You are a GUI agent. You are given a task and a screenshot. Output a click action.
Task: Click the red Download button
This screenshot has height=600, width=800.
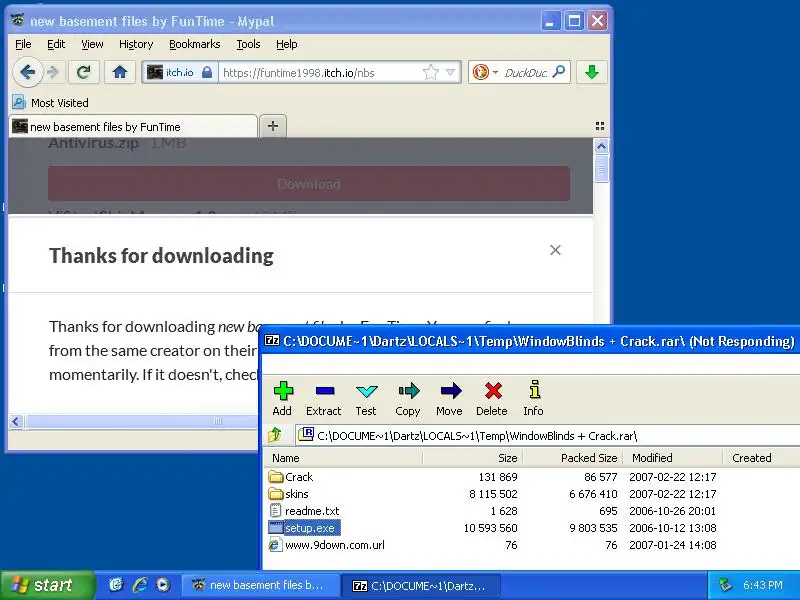(309, 184)
